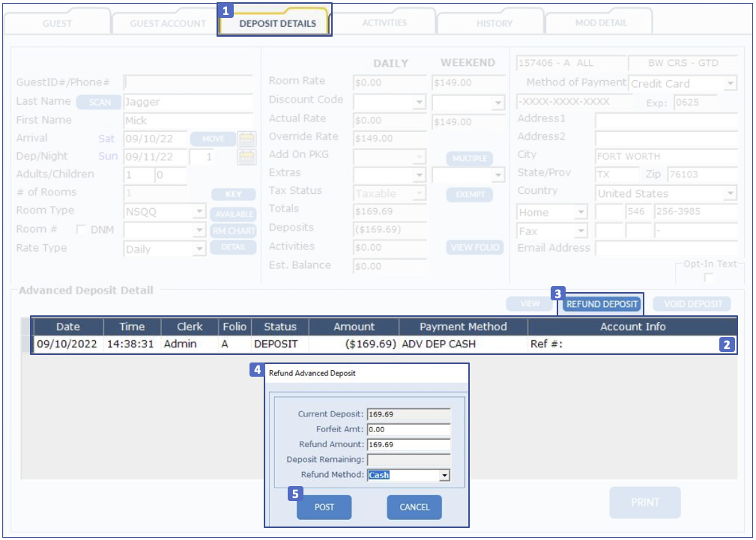The height and width of the screenshot is (540, 756).
Task: Click the View Folio button
Action: pos(475,248)
